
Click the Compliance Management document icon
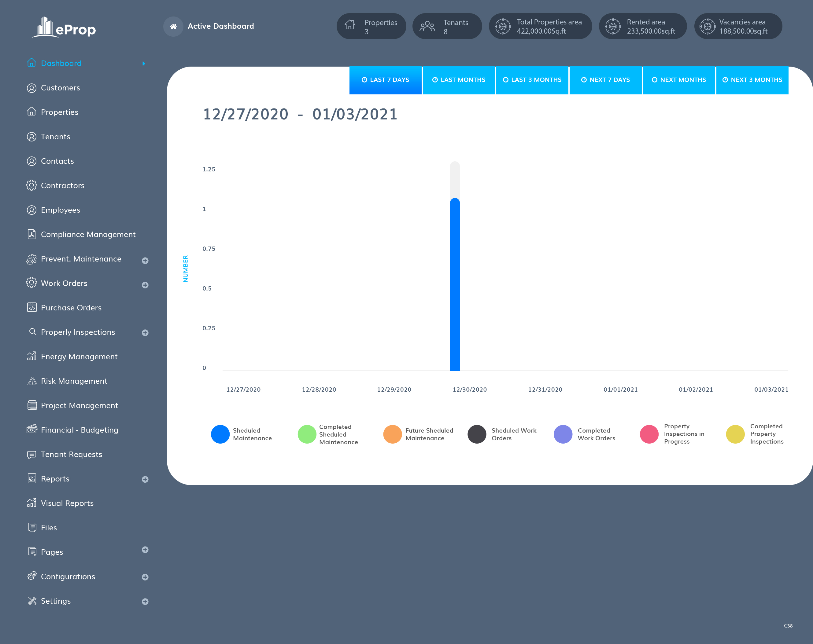[x=32, y=234]
